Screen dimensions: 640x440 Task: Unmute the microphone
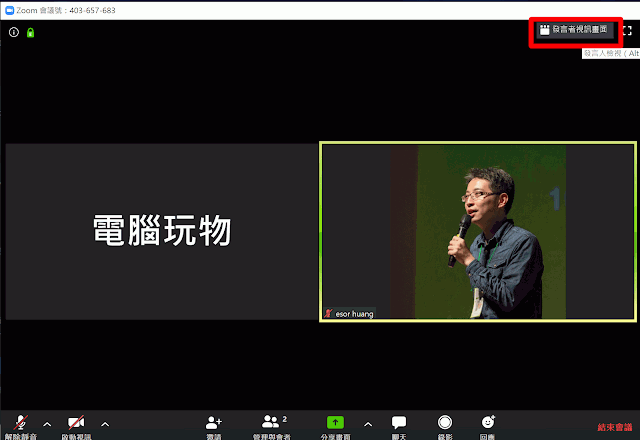pos(21,426)
